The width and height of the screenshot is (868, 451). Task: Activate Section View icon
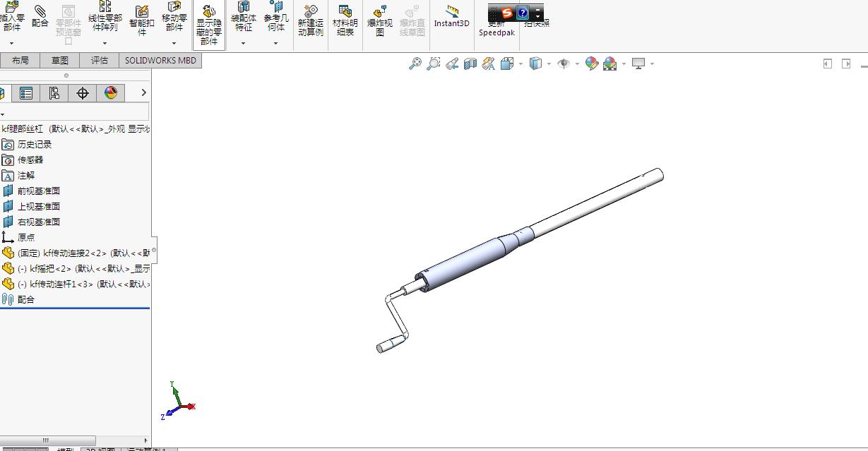click(470, 64)
